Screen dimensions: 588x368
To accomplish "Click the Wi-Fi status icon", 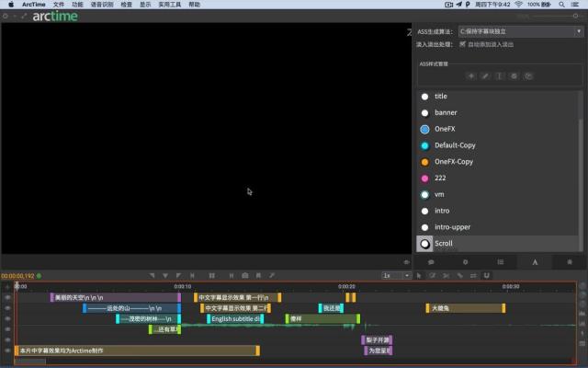I will (519, 5).
